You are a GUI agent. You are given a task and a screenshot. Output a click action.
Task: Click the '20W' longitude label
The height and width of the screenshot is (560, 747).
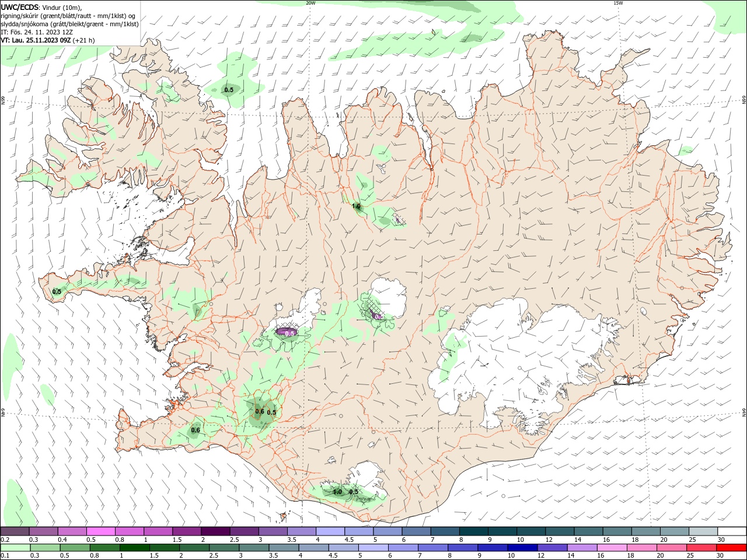tap(310, 3)
